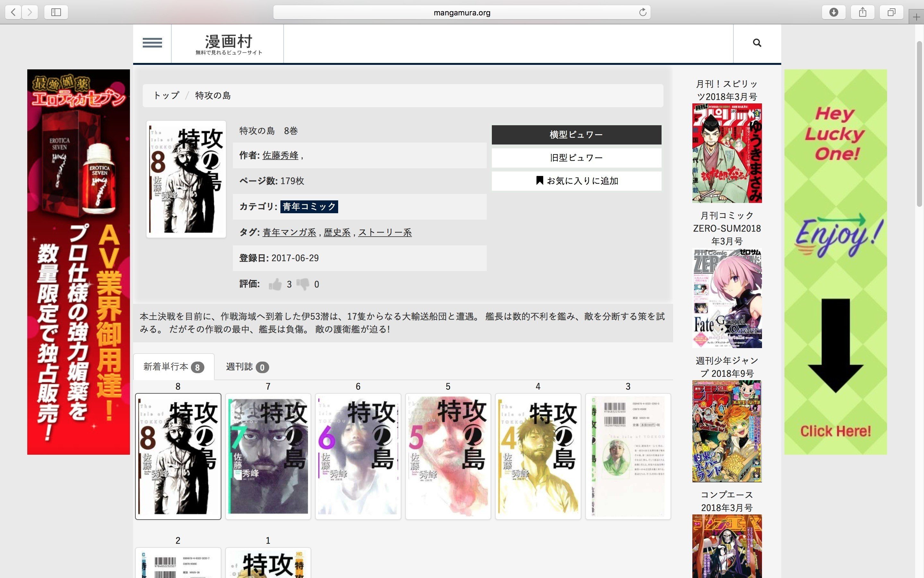
Task: Click main 8巻 cover image beside details
Action: pyautogui.click(x=186, y=179)
